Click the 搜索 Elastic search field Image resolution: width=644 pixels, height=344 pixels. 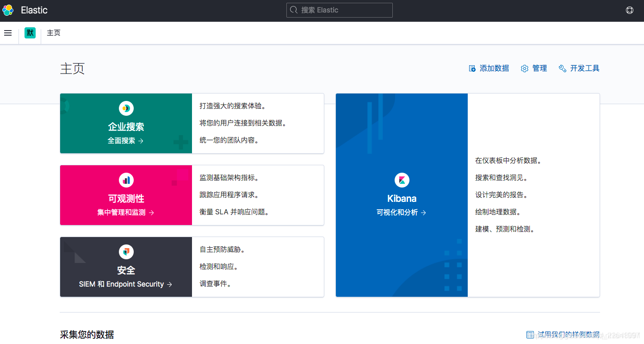click(x=339, y=10)
